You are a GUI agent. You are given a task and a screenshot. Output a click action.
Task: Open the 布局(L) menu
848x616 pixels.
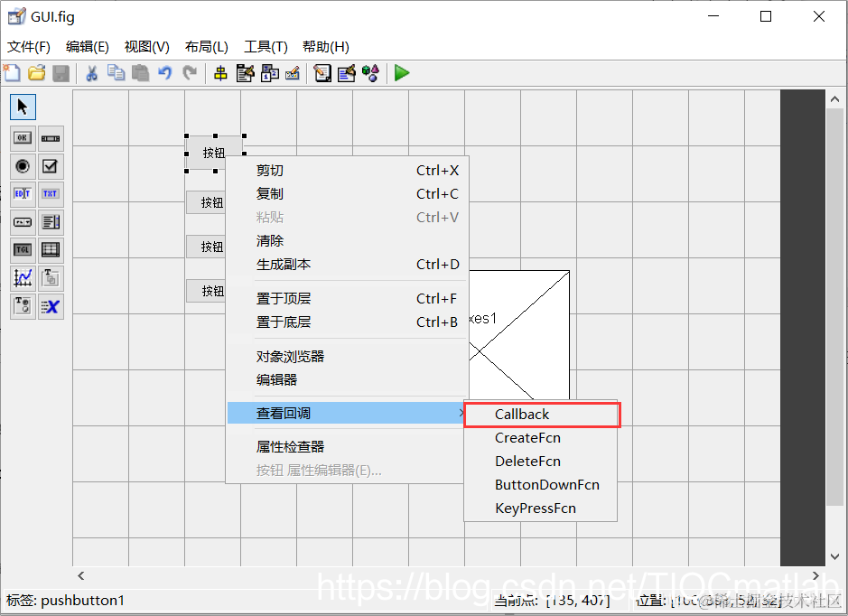click(x=206, y=46)
